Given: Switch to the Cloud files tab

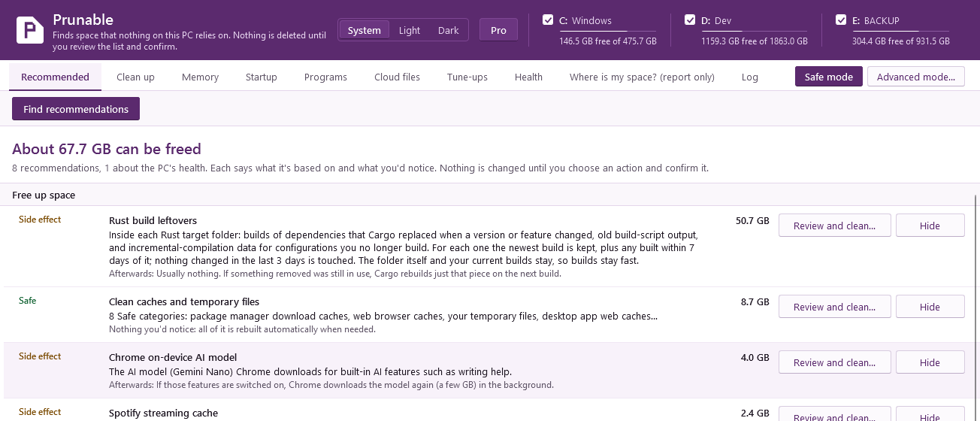Looking at the screenshot, I should click(x=397, y=77).
